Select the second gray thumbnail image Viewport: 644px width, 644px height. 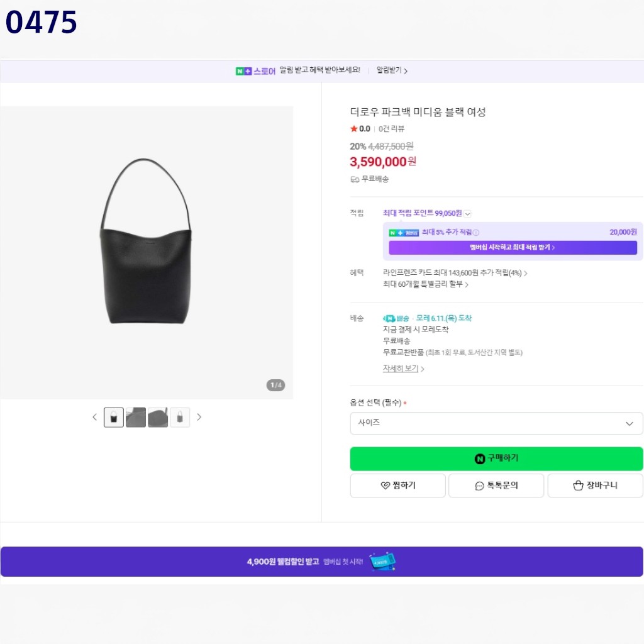[x=136, y=418]
